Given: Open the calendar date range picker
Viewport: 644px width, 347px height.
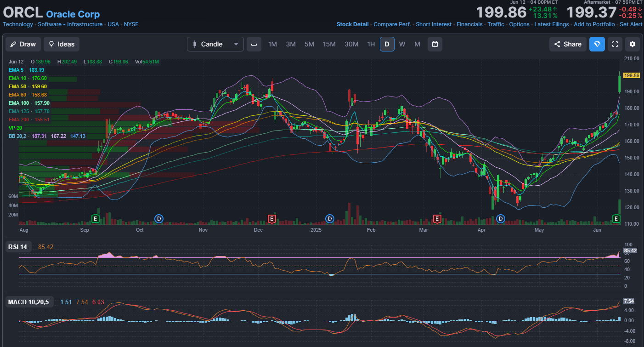Looking at the screenshot, I should point(435,44).
